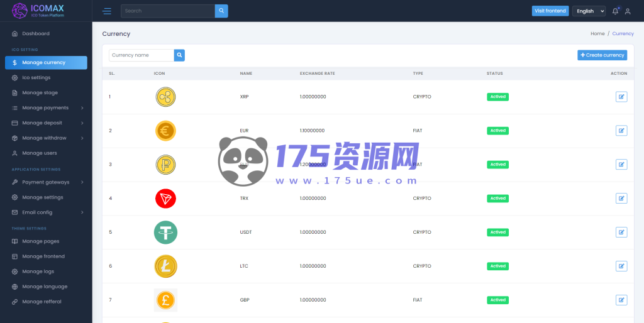The image size is (644, 323).
Task: Go to Manage frontend
Action: 46,256
